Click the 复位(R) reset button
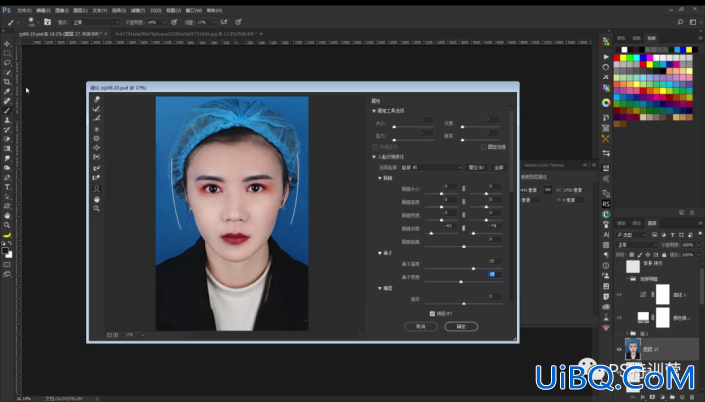This screenshot has width=705, height=402. 476,167
